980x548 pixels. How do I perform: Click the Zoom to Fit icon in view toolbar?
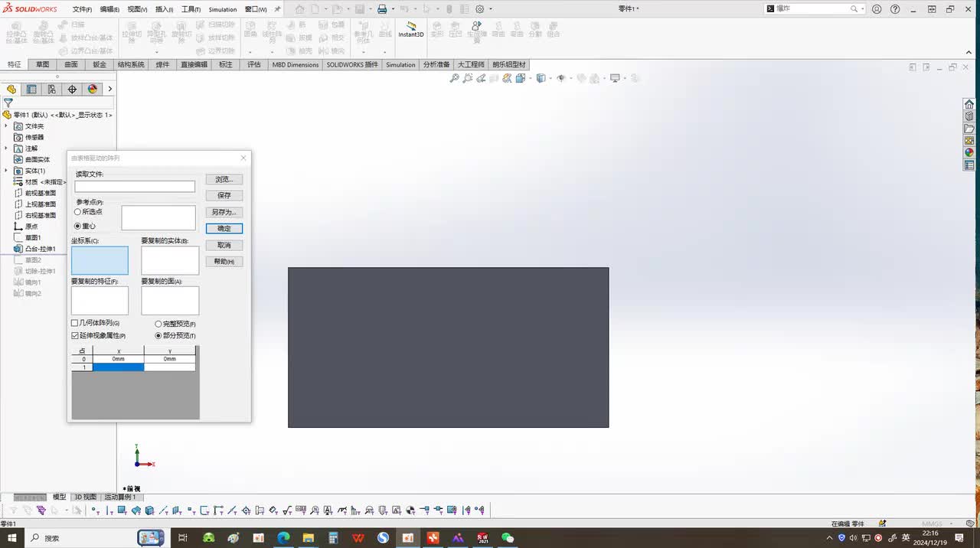point(454,78)
